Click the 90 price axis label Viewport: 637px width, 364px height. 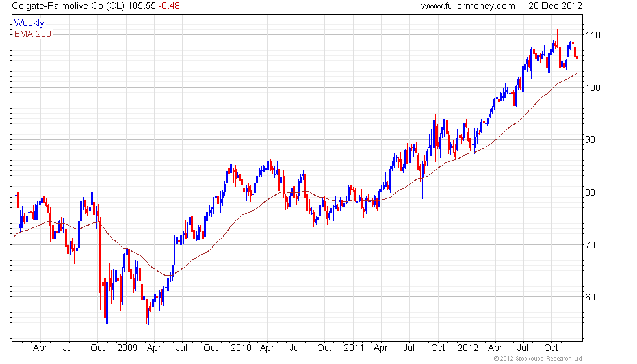tap(590, 140)
